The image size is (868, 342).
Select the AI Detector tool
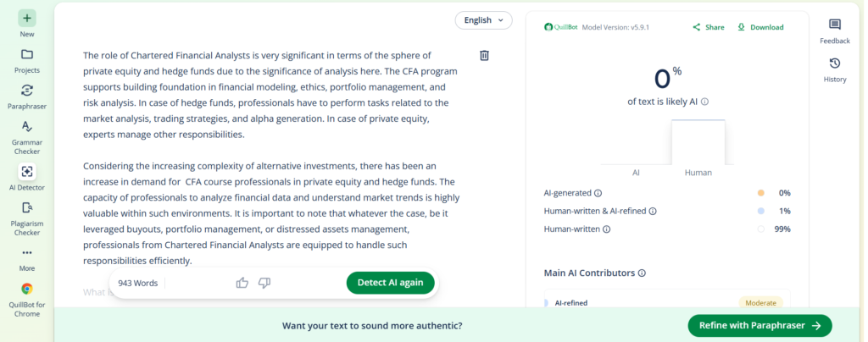point(27,171)
